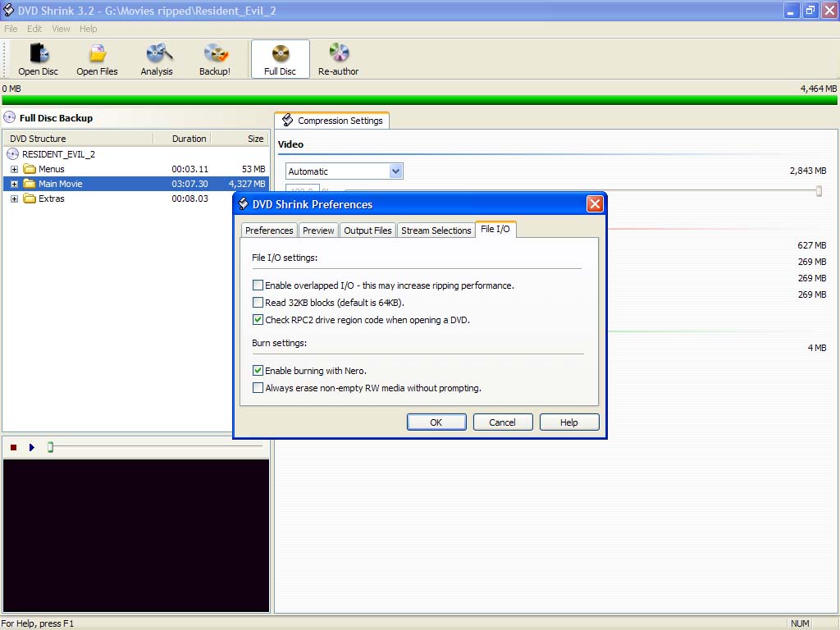Click the NUM status bar indicator
Image resolution: width=840 pixels, height=630 pixels.
coord(800,623)
